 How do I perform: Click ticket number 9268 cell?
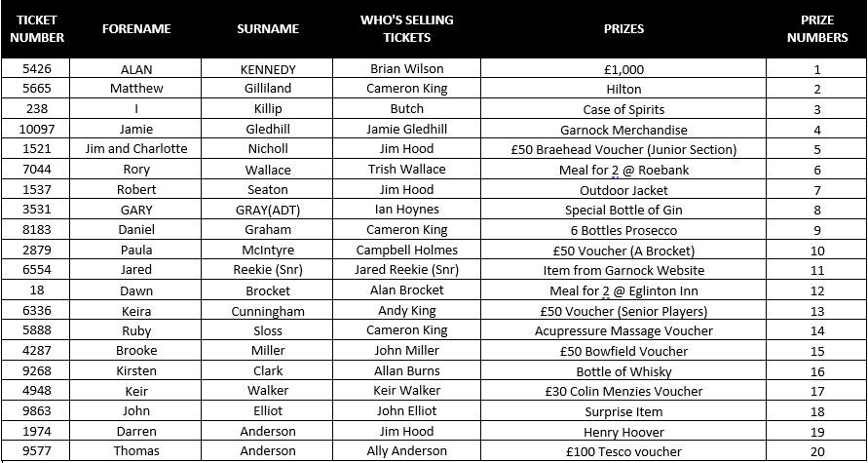coord(36,371)
